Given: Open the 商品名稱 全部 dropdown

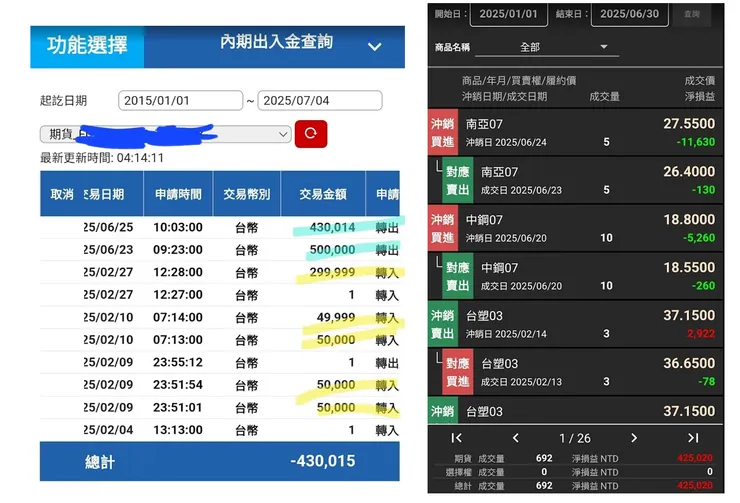Looking at the screenshot, I should (547, 47).
